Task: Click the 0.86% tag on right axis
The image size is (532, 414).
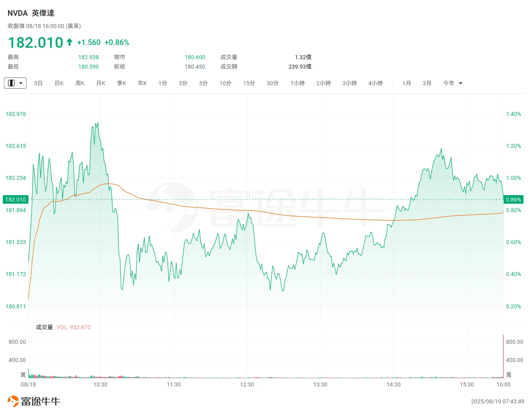Action: 513,200
